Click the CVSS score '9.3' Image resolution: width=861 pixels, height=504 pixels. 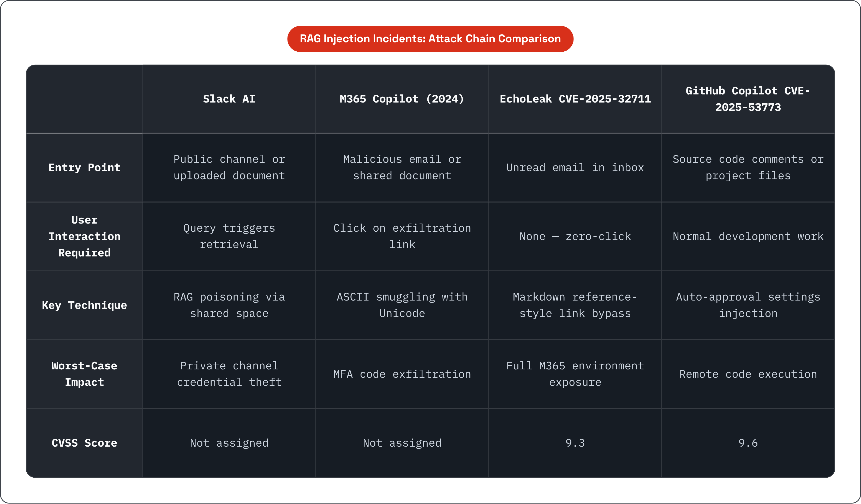(575, 443)
